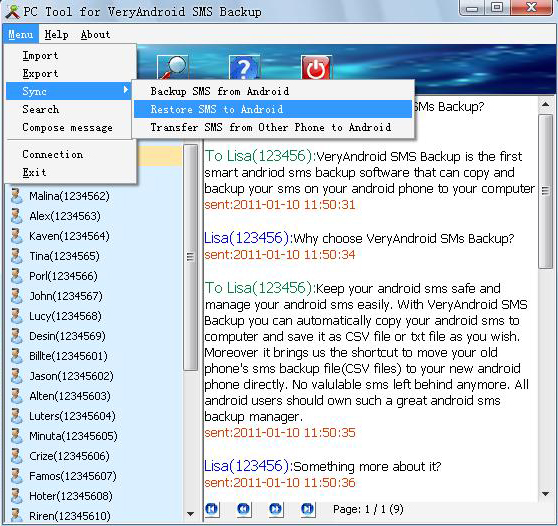Go to next page of messages
The height and width of the screenshot is (526, 558).
(x=276, y=509)
